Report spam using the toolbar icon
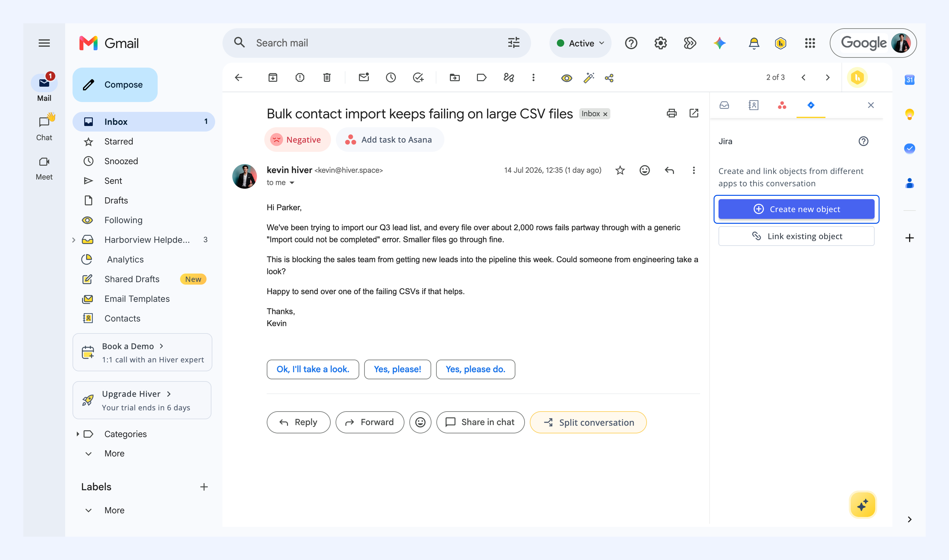Image resolution: width=949 pixels, height=560 pixels. [x=300, y=78]
